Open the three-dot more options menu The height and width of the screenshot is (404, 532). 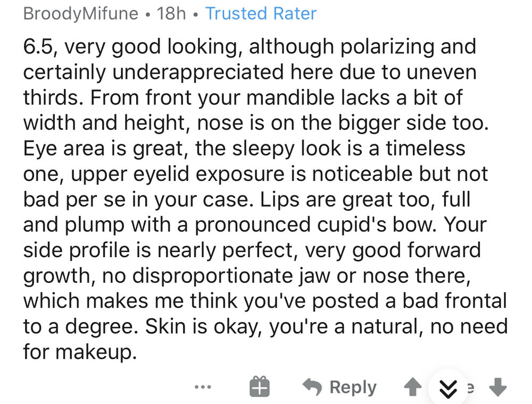[x=203, y=387]
